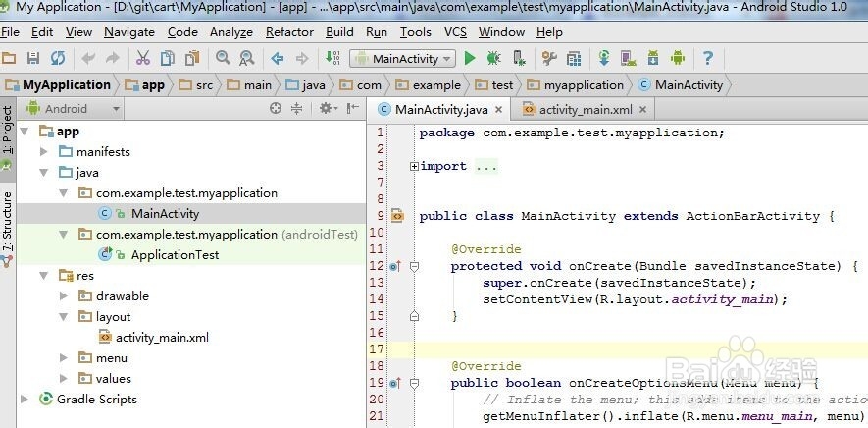Toggle the 1: Project side tool window
868x428 pixels.
pos(7,137)
